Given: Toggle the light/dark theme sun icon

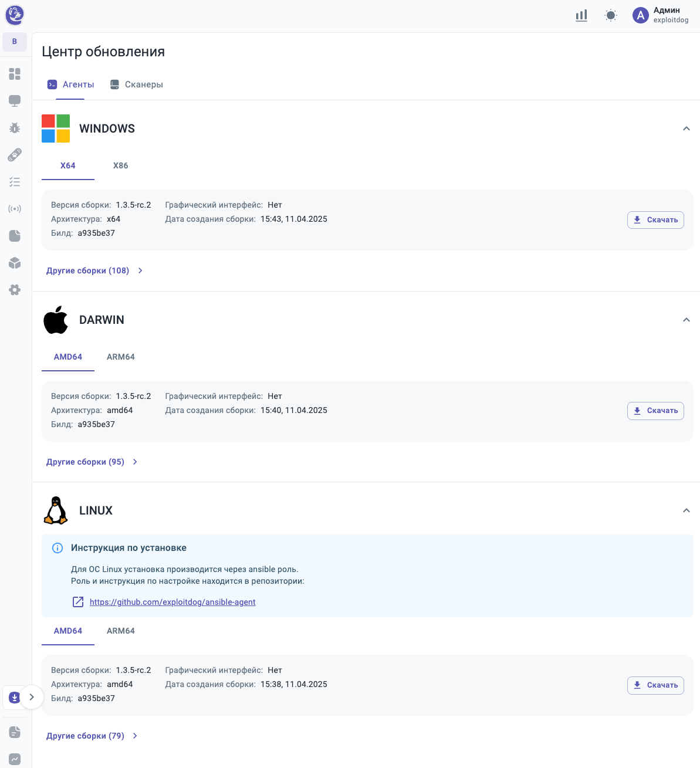Looking at the screenshot, I should coord(611,16).
